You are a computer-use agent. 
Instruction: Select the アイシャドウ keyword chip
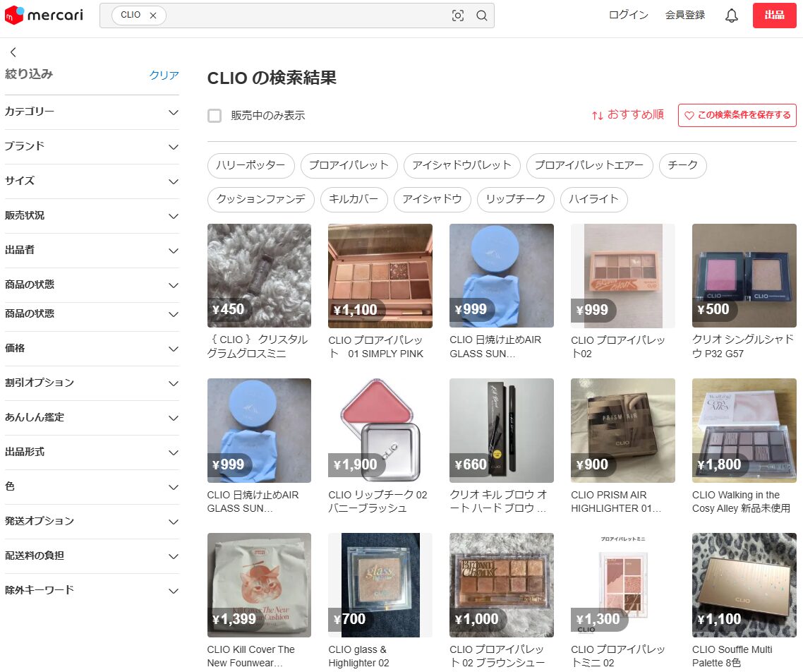(x=433, y=199)
